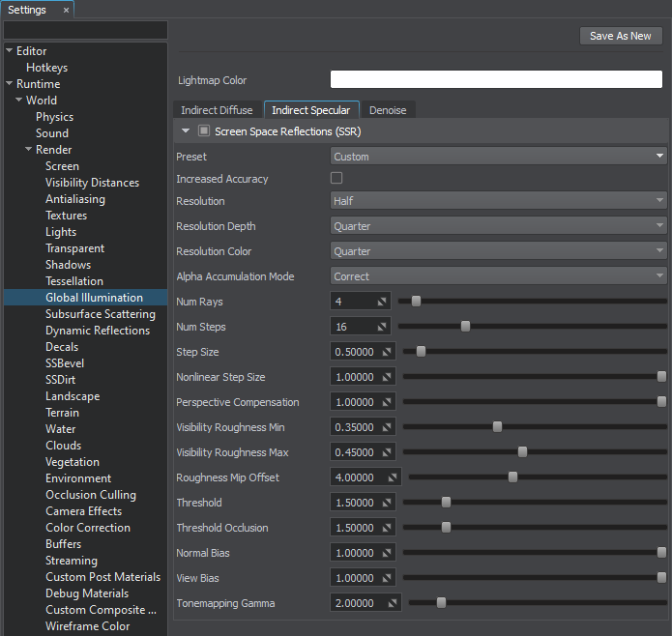Click the Visibility Roughness Max arrow icon

click(387, 452)
